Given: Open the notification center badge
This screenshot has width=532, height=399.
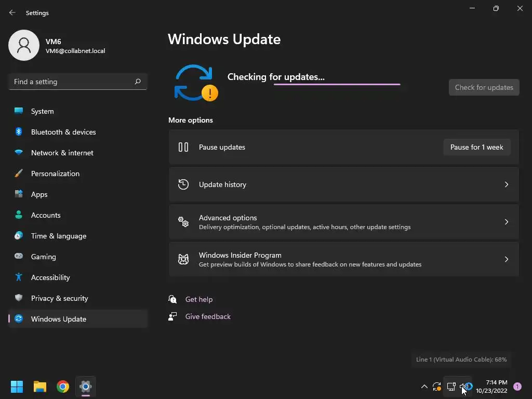Looking at the screenshot, I should coord(517,387).
